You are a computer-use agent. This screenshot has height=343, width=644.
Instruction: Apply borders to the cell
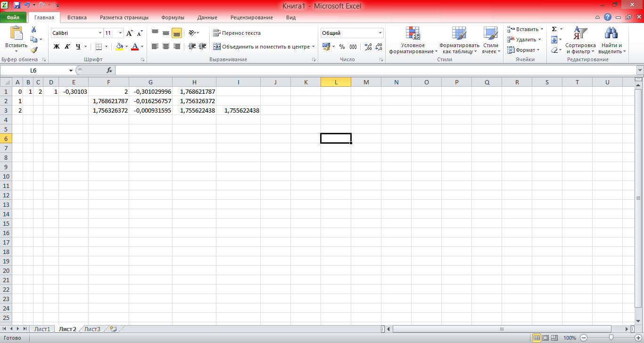(99, 47)
